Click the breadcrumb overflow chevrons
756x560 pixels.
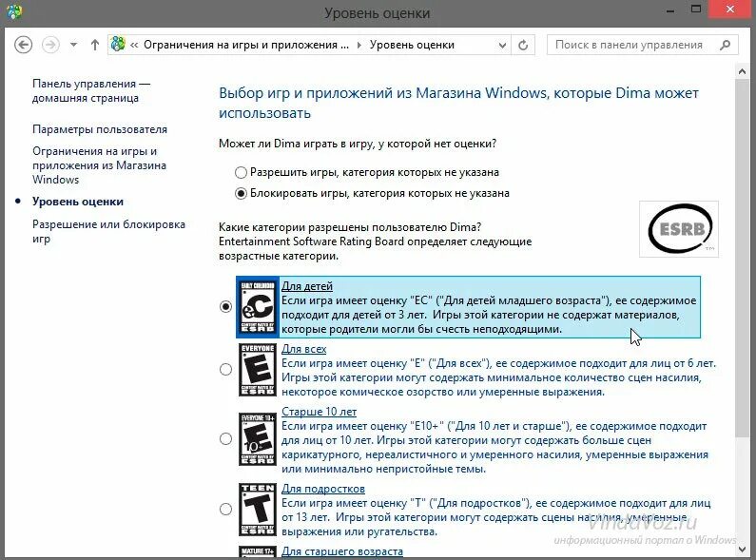(x=134, y=45)
